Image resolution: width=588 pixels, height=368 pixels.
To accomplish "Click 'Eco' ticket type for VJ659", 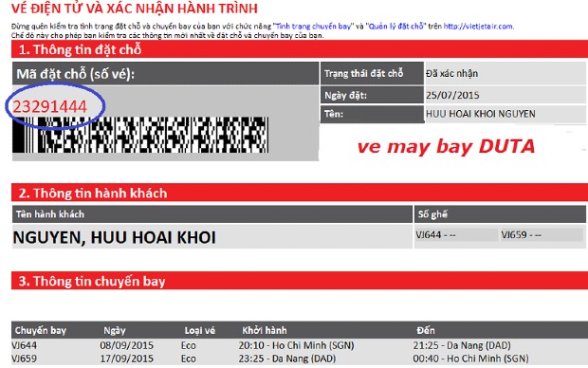I will [x=188, y=359].
